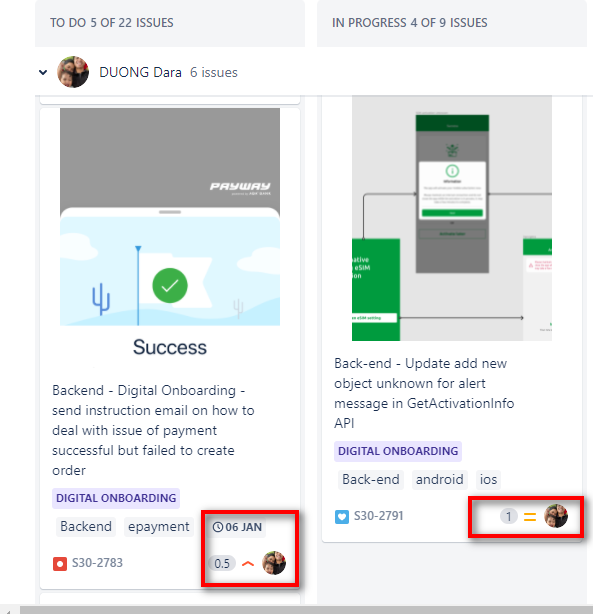The image size is (593, 614).
Task: Click the DIGITAL ONBOARDING epic tag on S30-2791 card
Action: point(398,451)
